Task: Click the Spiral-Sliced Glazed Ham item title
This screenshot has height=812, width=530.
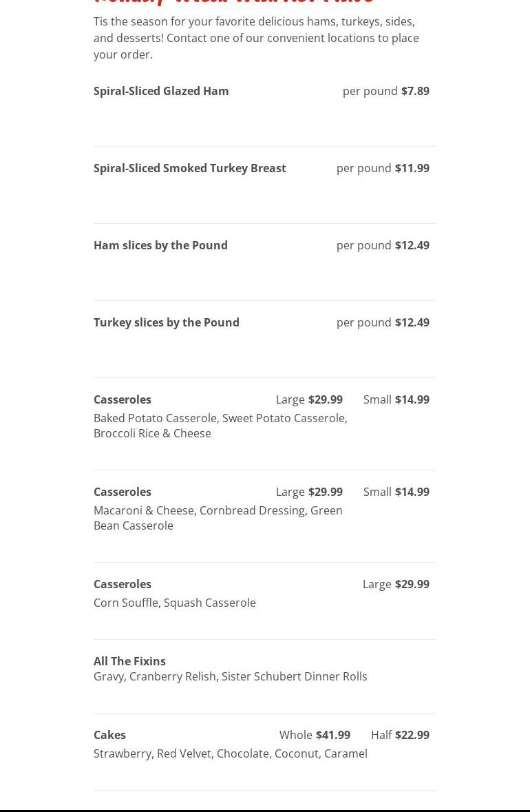Action: pyautogui.click(x=161, y=91)
